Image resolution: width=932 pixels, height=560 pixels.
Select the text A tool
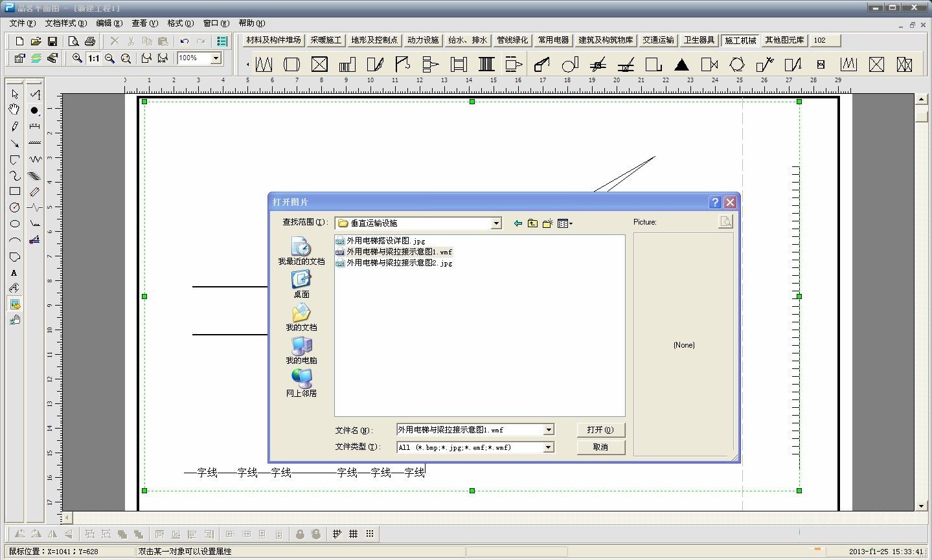pos(15,273)
